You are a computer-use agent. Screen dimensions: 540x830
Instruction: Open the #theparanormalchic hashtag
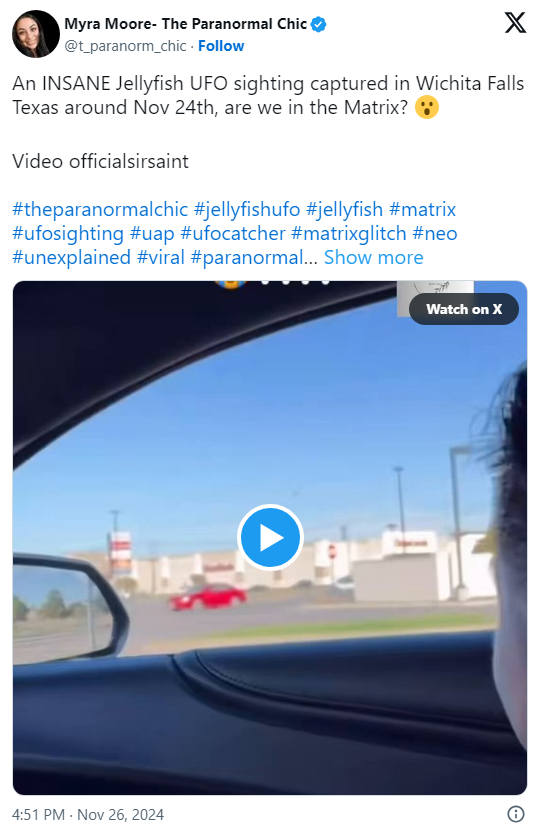pos(100,210)
